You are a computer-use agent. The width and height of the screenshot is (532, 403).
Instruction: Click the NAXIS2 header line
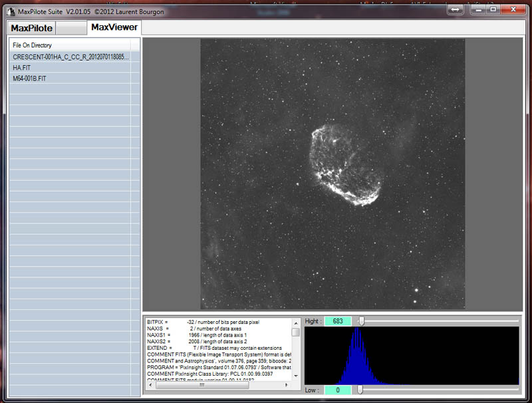click(197, 341)
